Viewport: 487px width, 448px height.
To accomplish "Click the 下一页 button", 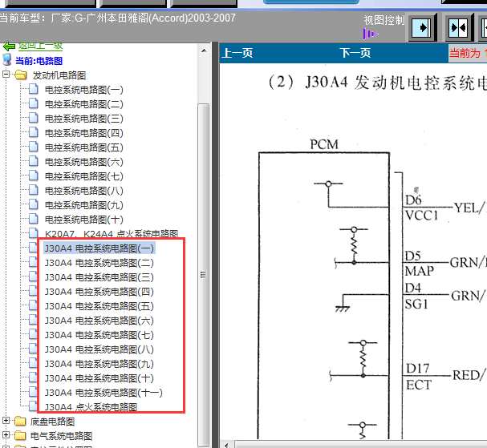I will (x=355, y=53).
